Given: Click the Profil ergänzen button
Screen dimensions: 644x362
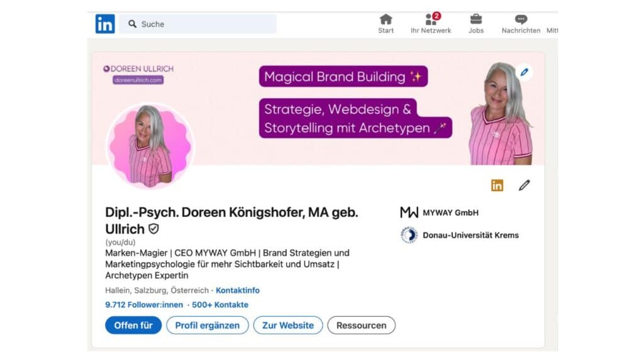Looking at the screenshot, I should [208, 325].
